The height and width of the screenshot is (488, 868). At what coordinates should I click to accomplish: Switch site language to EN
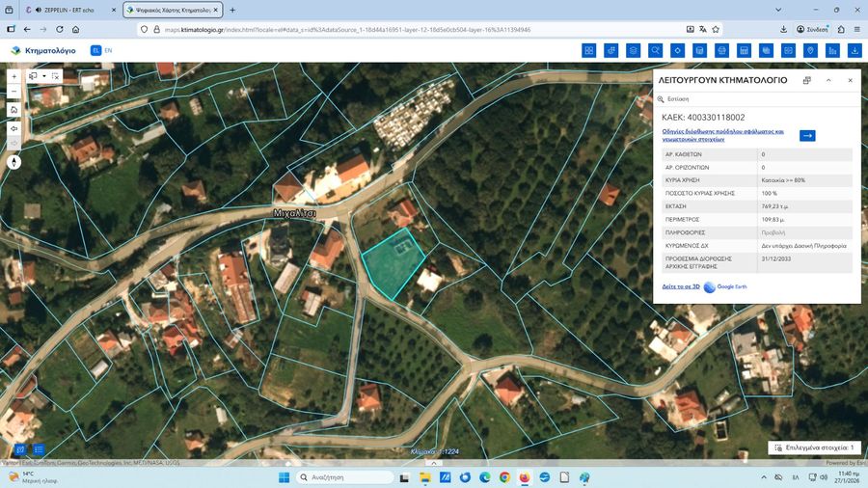pos(108,50)
